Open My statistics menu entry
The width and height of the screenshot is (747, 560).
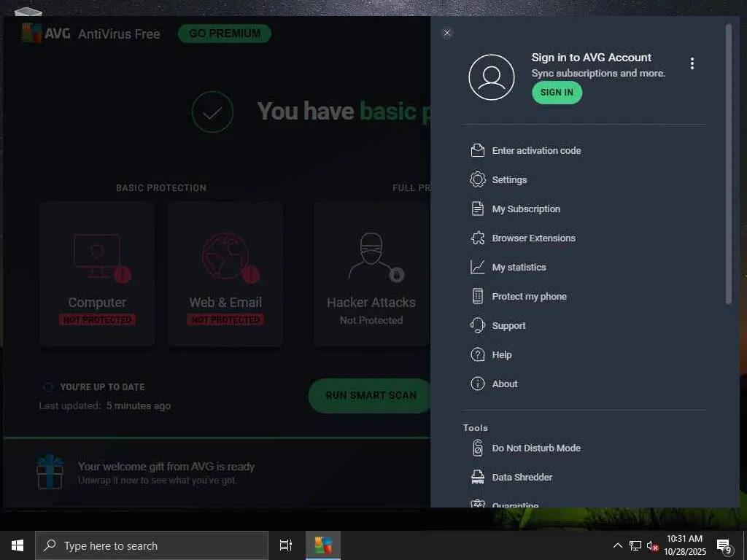pos(519,267)
